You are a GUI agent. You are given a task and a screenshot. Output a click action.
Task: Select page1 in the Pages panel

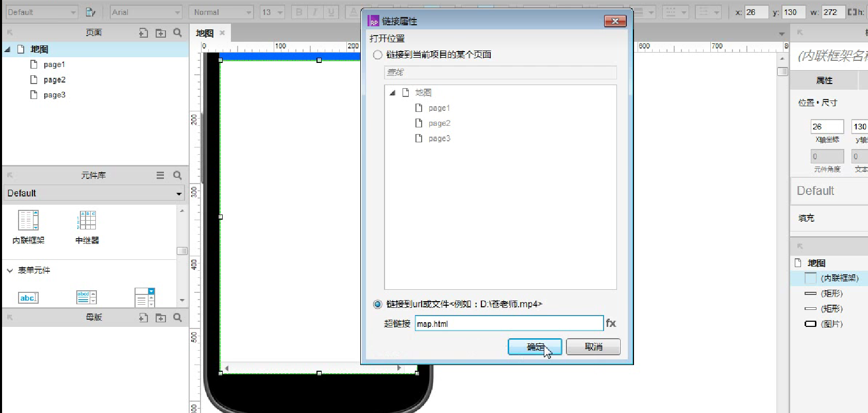point(54,64)
